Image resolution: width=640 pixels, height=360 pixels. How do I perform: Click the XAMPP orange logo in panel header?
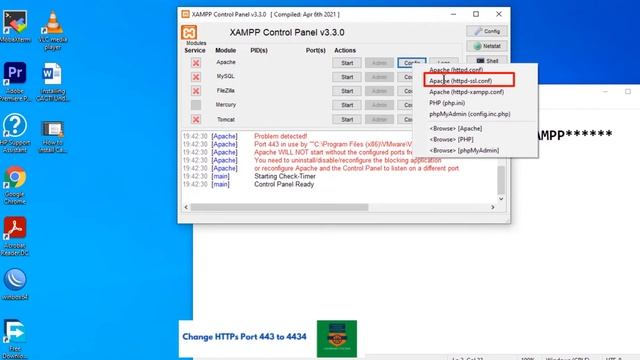(189, 32)
